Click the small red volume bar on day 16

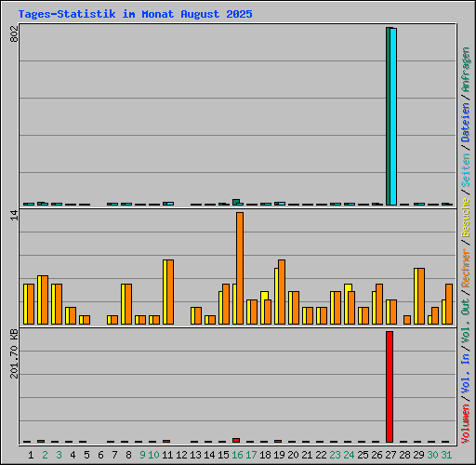[x=236, y=440]
